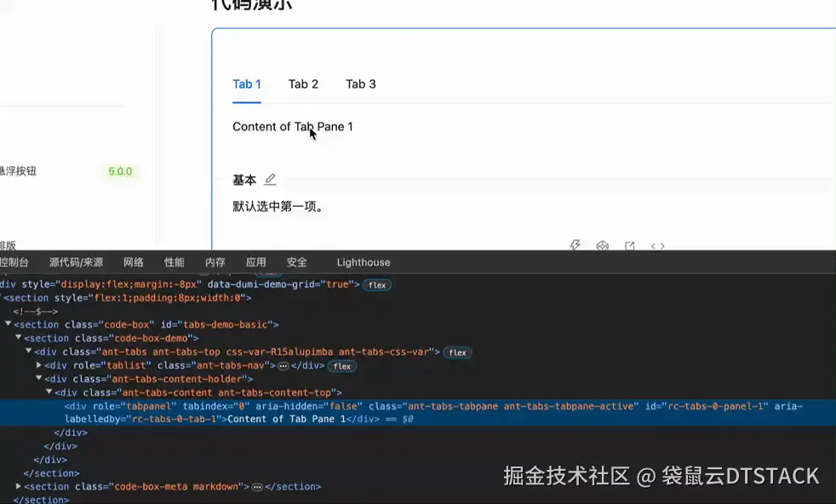
Task: Open the 安全 DevTools tab
Action: coord(296,262)
